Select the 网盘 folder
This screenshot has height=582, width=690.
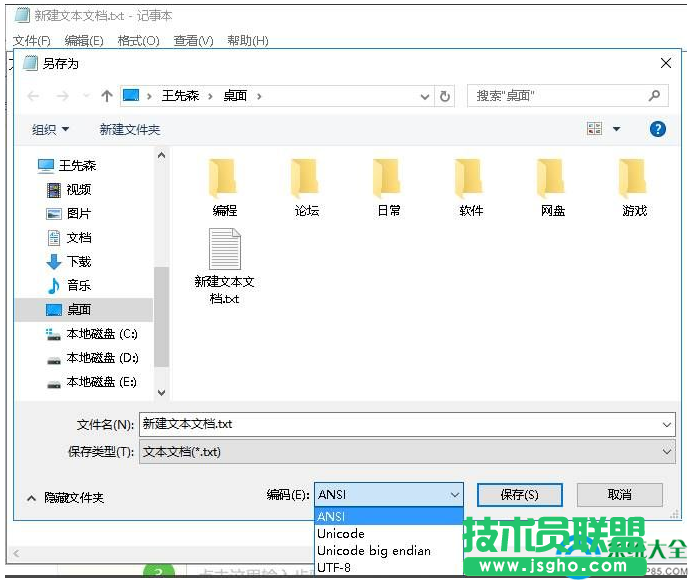(553, 188)
